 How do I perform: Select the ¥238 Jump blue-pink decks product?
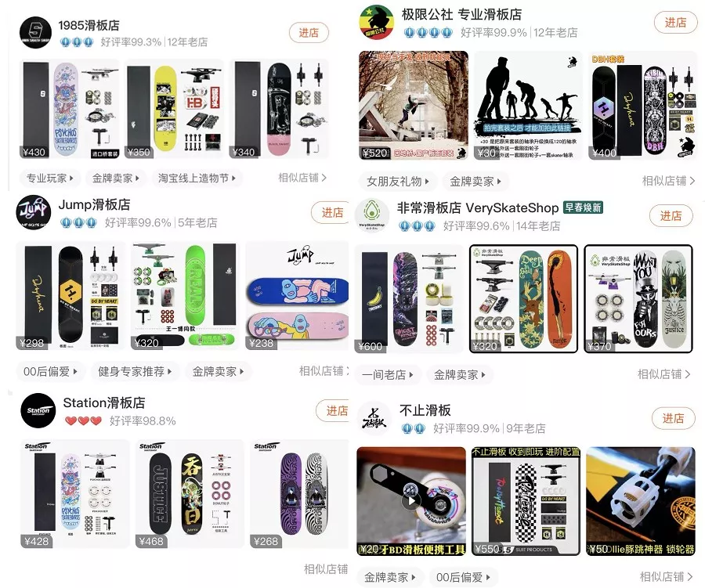pos(297,295)
